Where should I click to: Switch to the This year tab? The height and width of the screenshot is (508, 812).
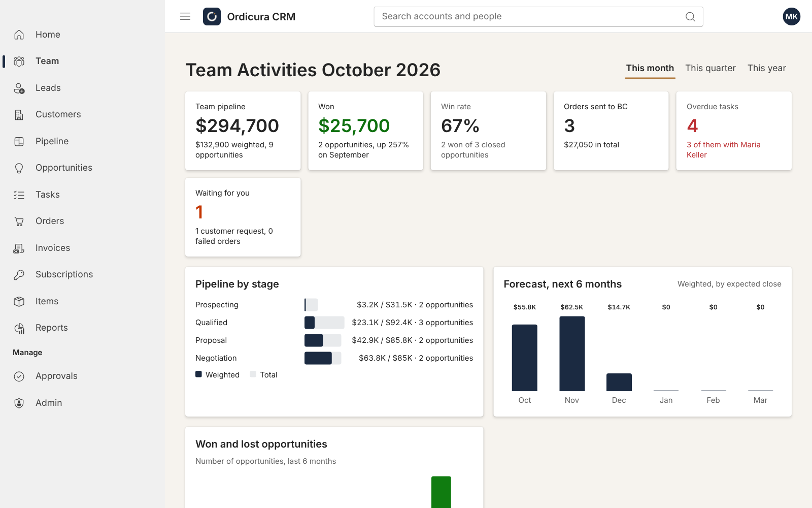(x=767, y=69)
